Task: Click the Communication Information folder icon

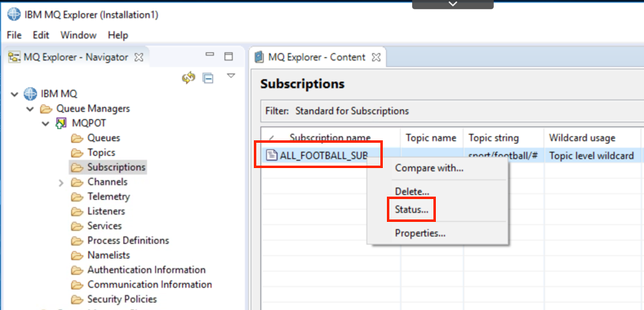Action: [x=78, y=285]
